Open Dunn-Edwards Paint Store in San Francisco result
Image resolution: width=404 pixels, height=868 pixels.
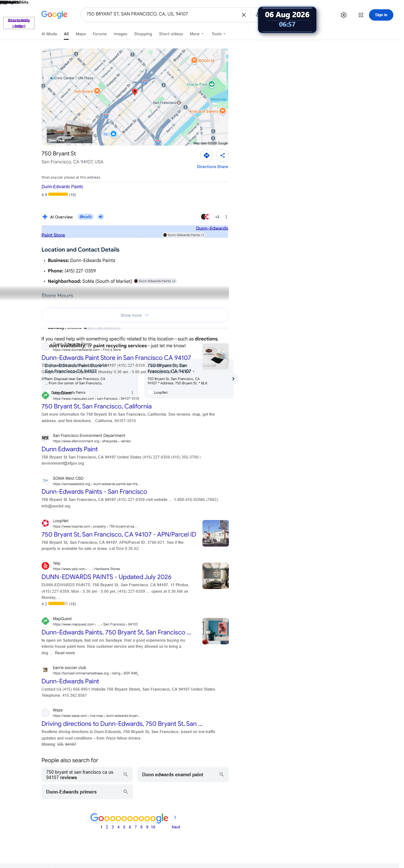click(116, 358)
